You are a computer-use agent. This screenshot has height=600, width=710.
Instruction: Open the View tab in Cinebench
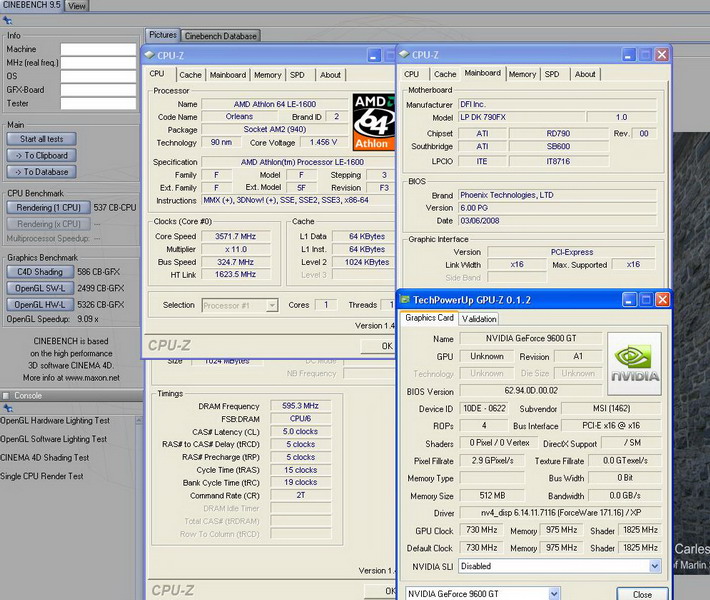pyautogui.click(x=76, y=6)
